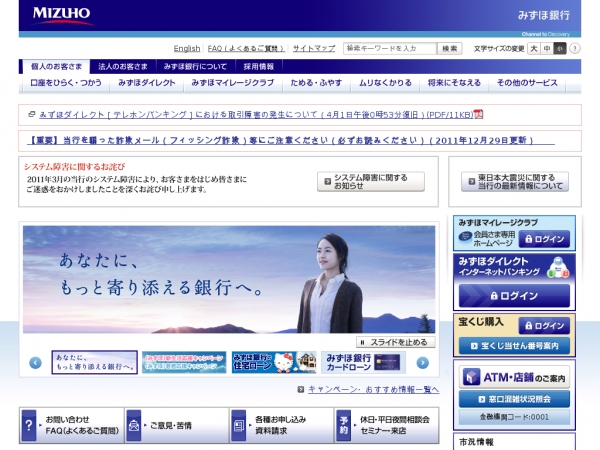Screen dimensions: 600x450
Task: Click the ATM cube icon
Action: coord(471,377)
